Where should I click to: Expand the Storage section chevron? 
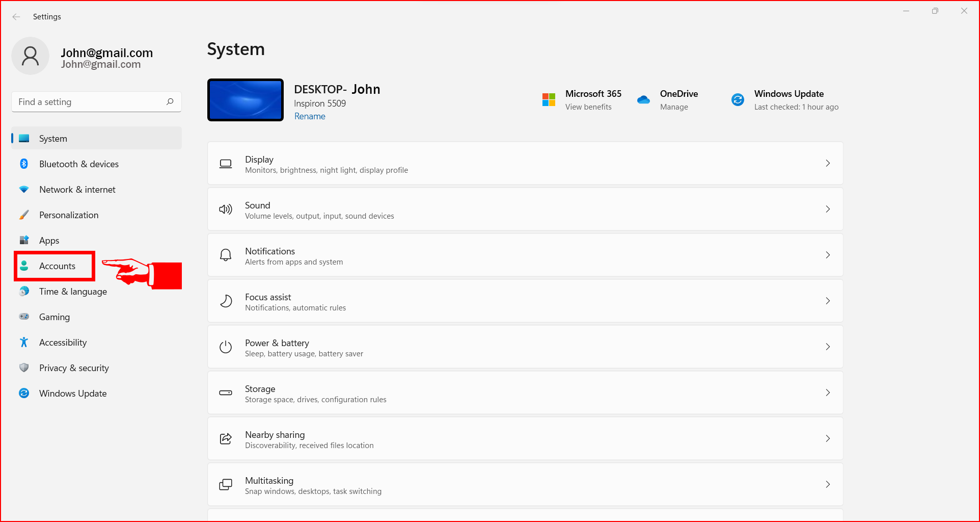pyautogui.click(x=827, y=393)
